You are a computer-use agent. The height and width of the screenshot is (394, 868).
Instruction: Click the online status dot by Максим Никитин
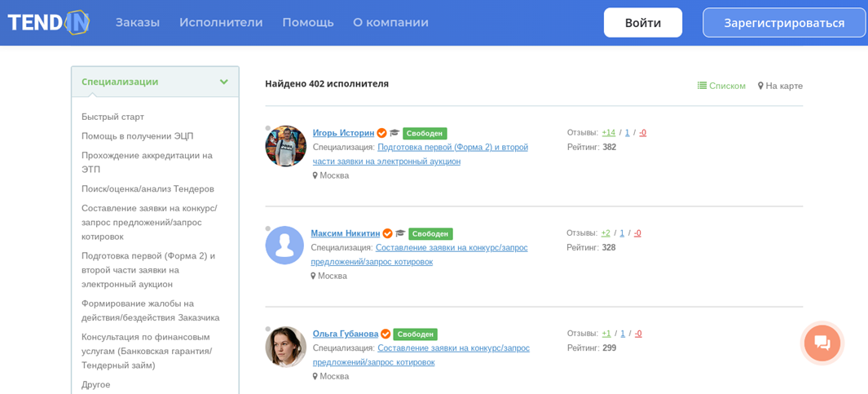[268, 228]
